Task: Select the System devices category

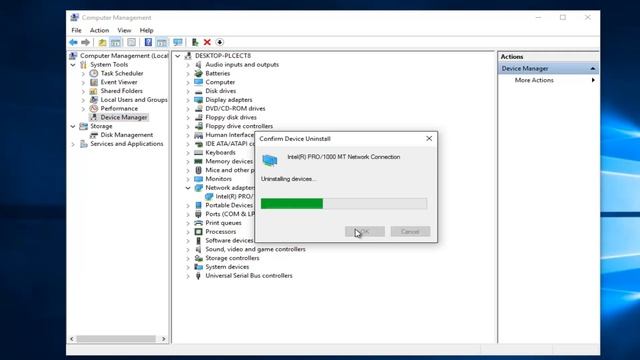Action: point(227,267)
